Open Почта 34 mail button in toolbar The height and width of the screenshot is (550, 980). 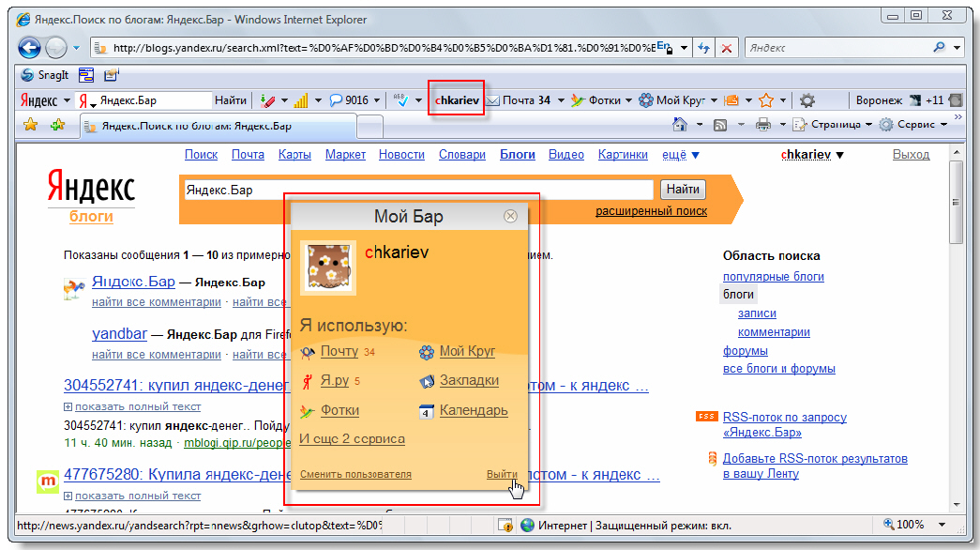[519, 100]
